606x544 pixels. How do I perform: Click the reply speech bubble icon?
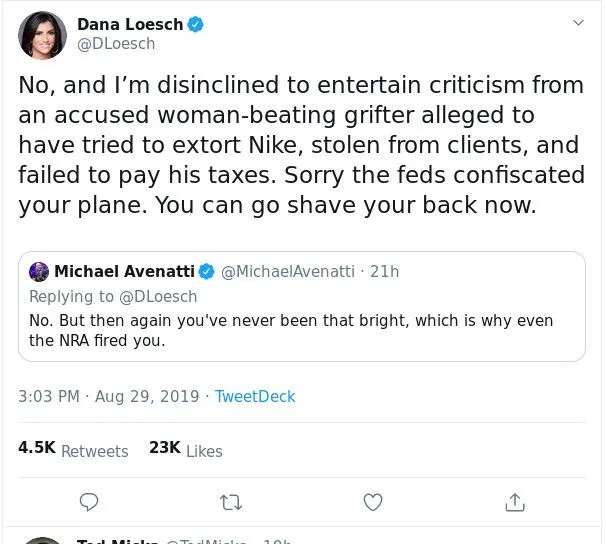pos(89,501)
